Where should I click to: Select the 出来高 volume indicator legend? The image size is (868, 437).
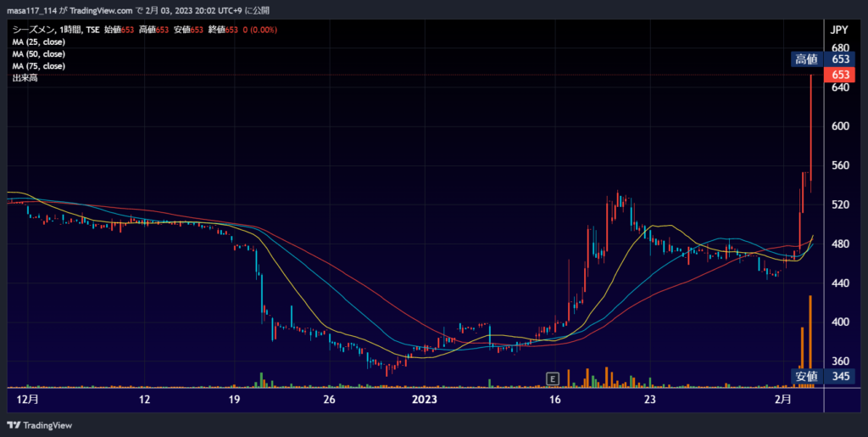(x=25, y=79)
